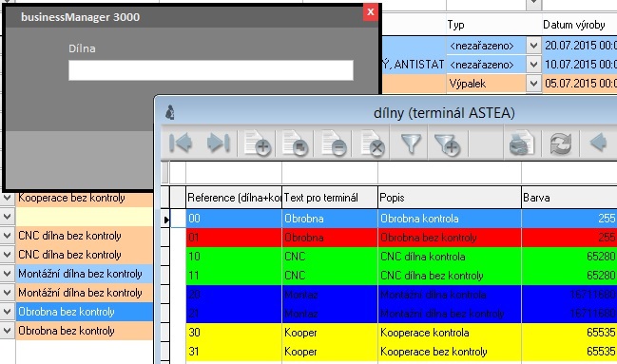This screenshot has height=364, width=617.
Task: Select reference cell 10
Action: (x=234, y=257)
